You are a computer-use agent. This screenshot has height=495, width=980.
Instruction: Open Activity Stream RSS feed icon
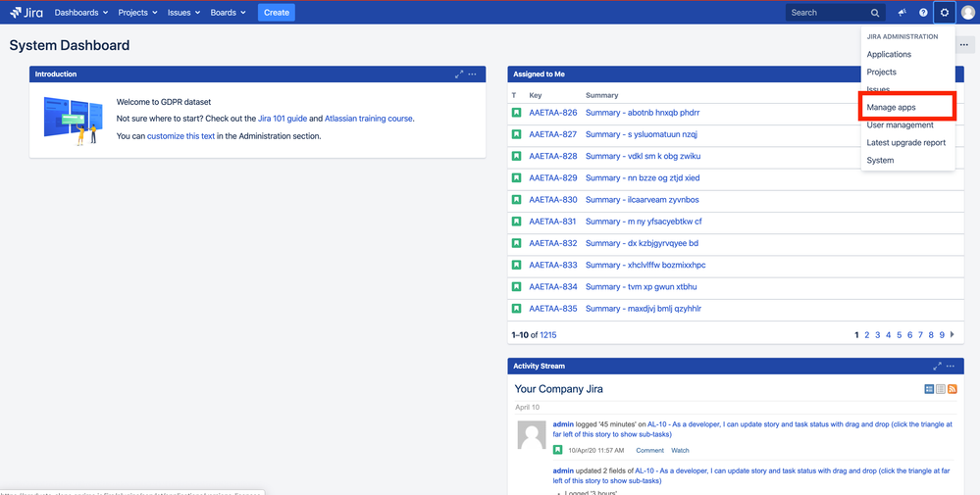[953, 389]
